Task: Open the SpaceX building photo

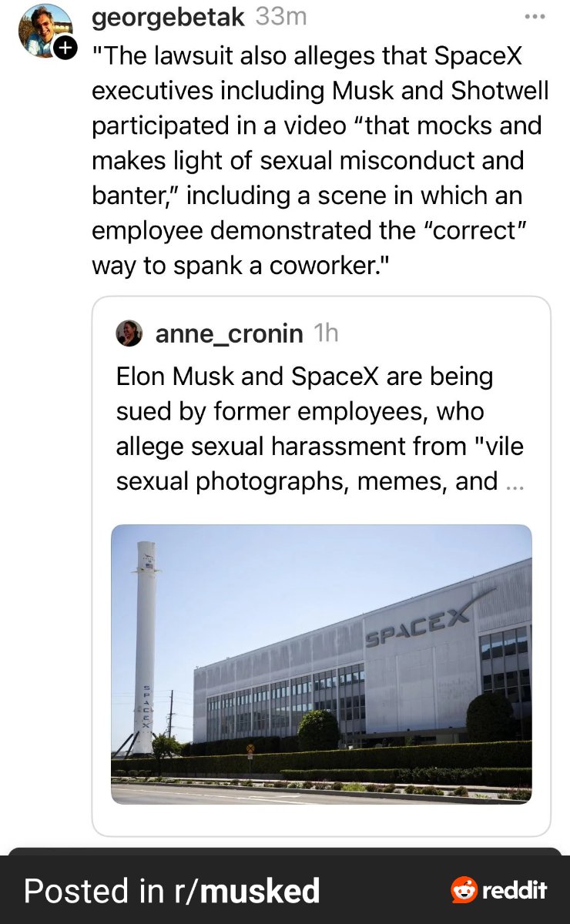Action: tap(321, 664)
